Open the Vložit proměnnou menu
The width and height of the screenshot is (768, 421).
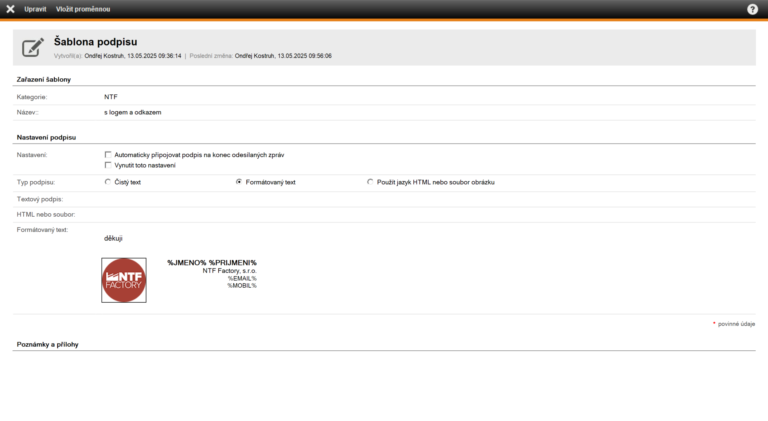pyautogui.click(x=83, y=9)
